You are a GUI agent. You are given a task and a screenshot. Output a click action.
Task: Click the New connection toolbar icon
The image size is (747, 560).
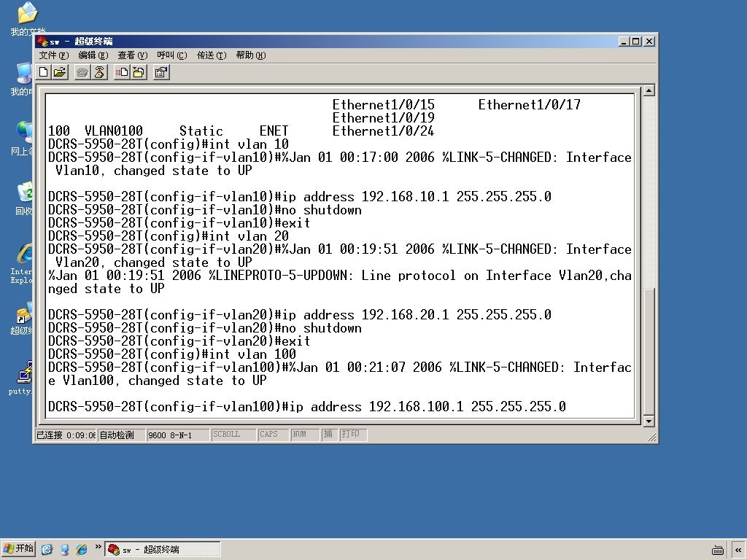pyautogui.click(x=43, y=72)
